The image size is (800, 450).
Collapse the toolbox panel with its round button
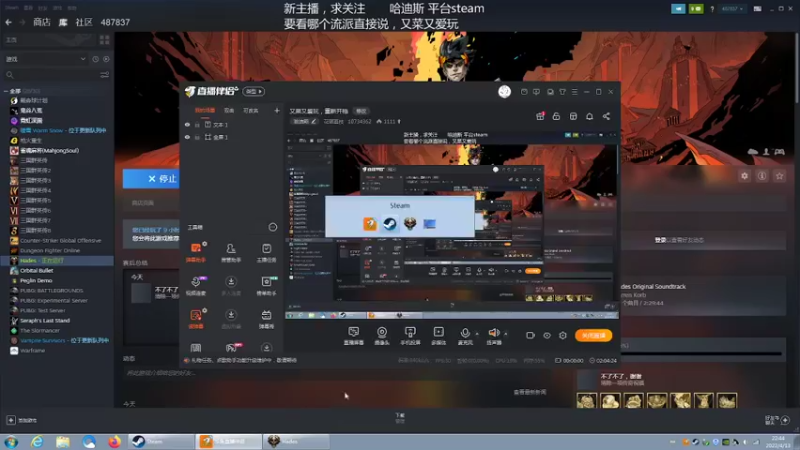click(273, 227)
